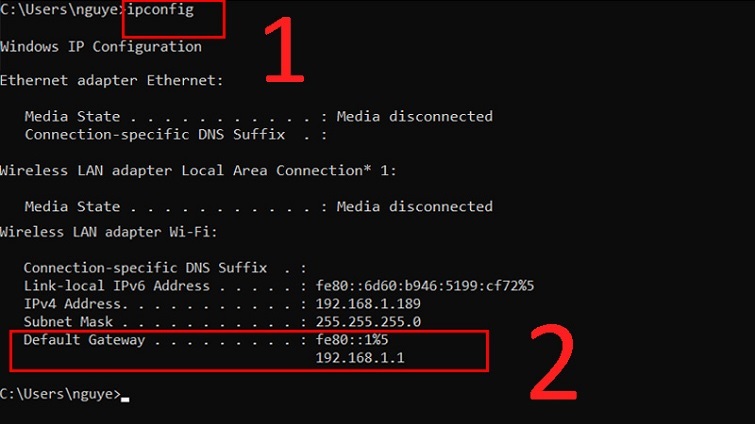This screenshot has width=755, height=424.
Task: Click the Default Gateway label
Action: tap(85, 340)
